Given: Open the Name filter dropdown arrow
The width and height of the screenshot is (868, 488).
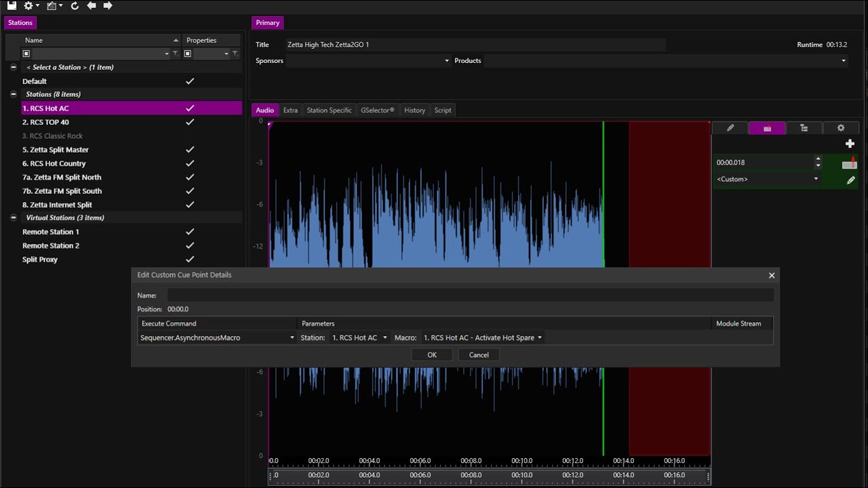Looking at the screenshot, I should (167, 54).
